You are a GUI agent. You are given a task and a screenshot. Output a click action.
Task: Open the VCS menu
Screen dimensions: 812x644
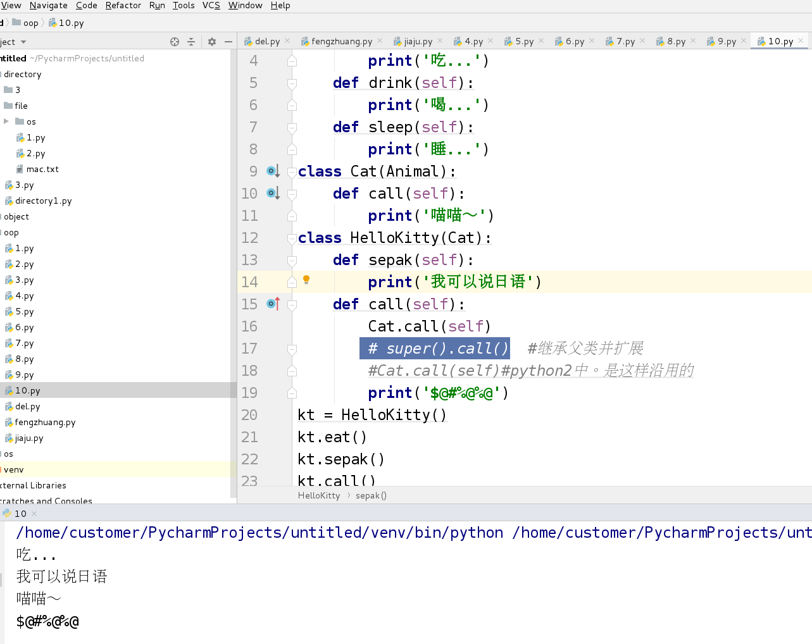[211, 5]
